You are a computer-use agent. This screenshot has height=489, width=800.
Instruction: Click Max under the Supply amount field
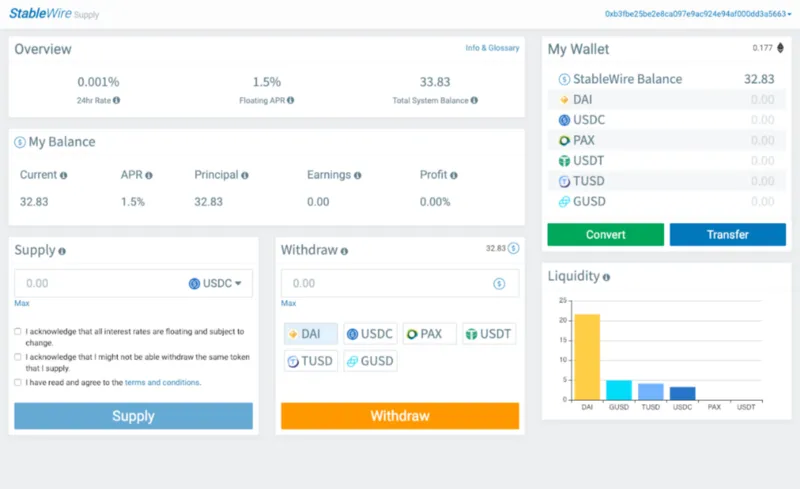click(x=21, y=303)
